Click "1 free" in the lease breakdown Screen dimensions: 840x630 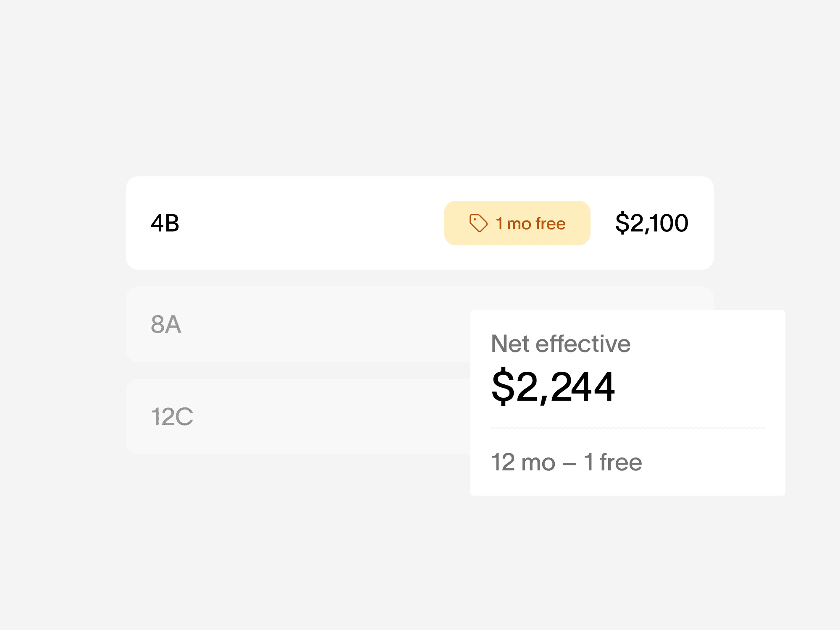point(613,462)
